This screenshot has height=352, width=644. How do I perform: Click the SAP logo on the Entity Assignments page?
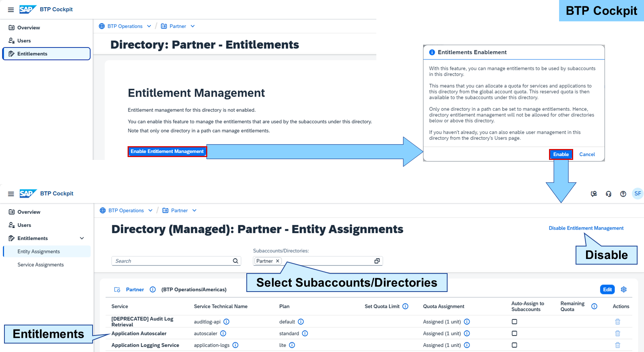coord(28,194)
